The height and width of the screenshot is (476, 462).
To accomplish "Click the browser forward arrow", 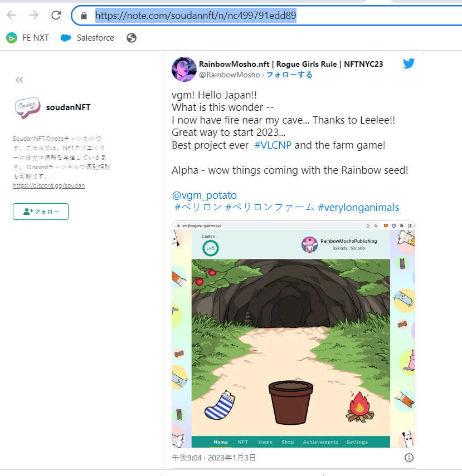I will [34, 15].
